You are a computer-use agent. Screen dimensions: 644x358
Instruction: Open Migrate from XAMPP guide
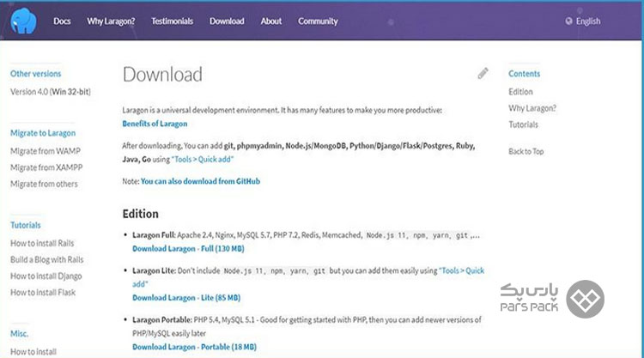point(46,167)
